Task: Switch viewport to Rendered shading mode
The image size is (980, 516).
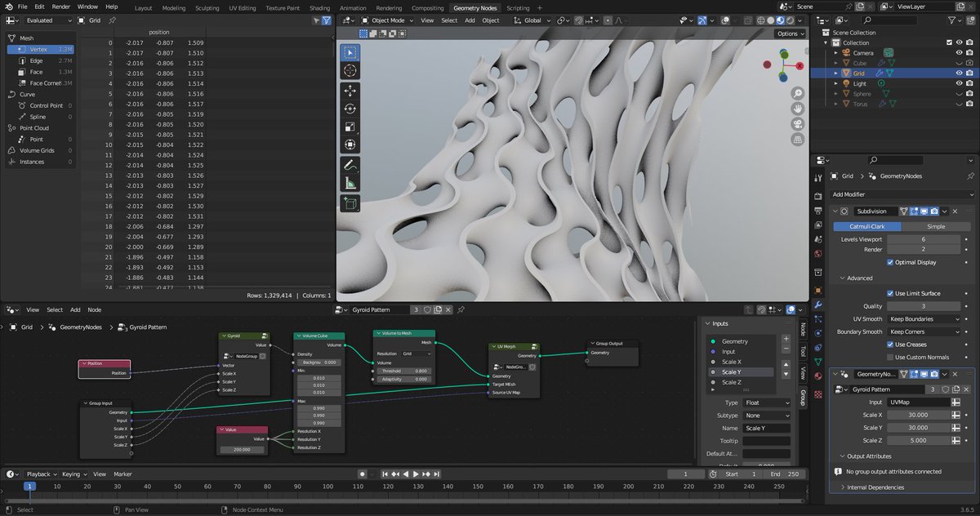Action: point(790,20)
